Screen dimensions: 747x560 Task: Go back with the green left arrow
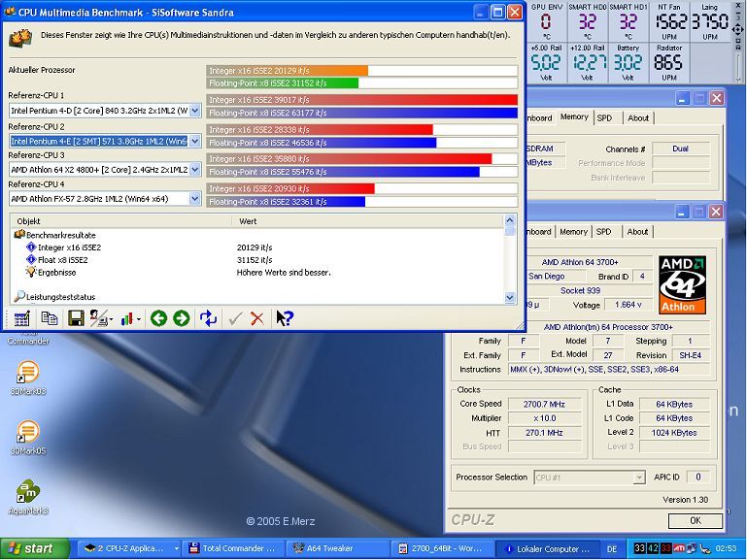[x=158, y=318]
